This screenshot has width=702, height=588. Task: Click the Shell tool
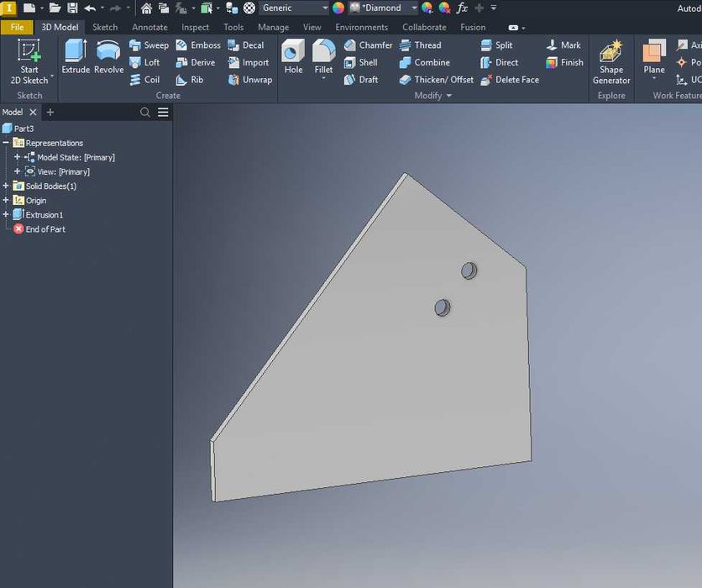pos(361,63)
